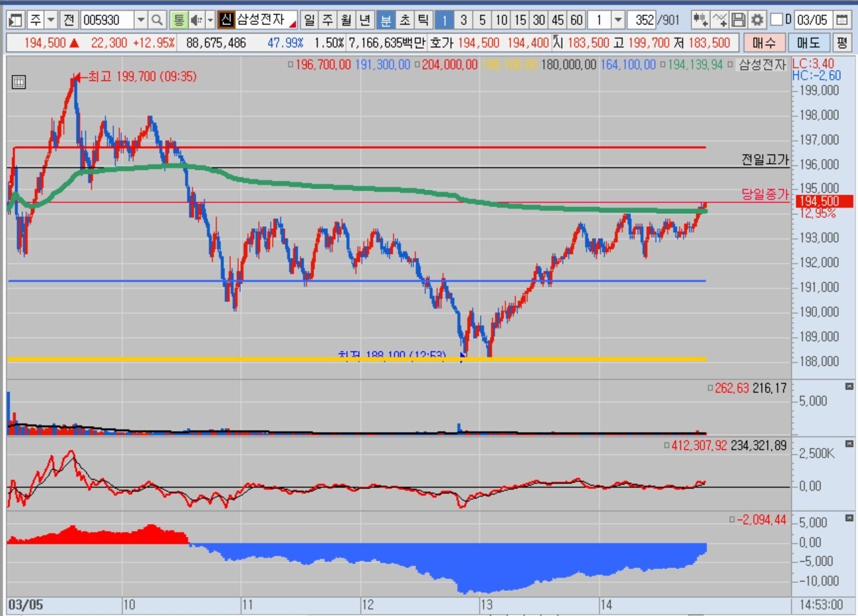Click the grid table icon on chart

(x=18, y=82)
